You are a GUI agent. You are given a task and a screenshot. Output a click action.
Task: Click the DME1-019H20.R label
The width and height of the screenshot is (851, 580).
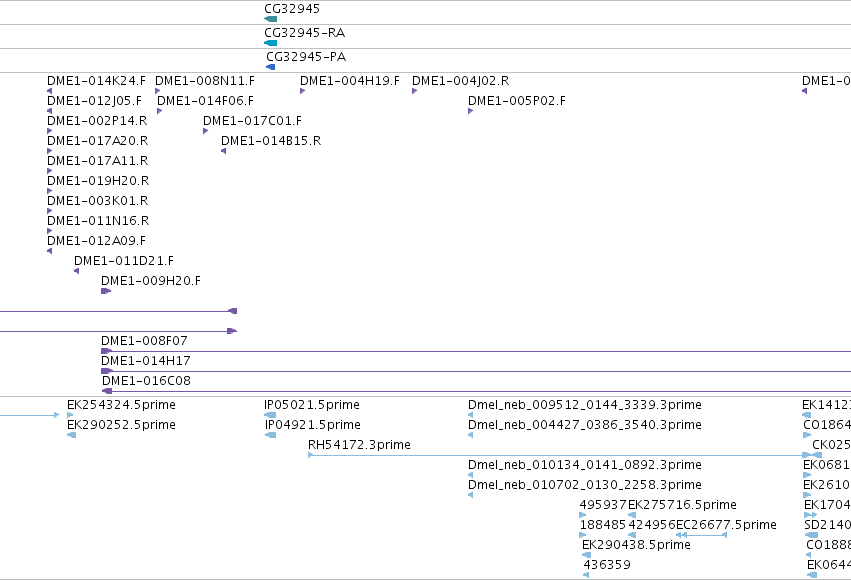98,181
